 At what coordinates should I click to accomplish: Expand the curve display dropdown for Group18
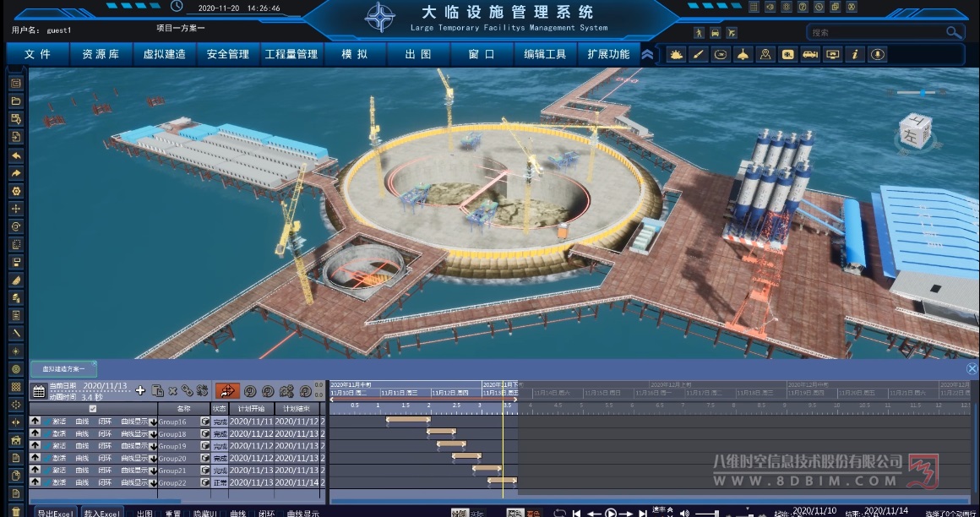(x=153, y=434)
